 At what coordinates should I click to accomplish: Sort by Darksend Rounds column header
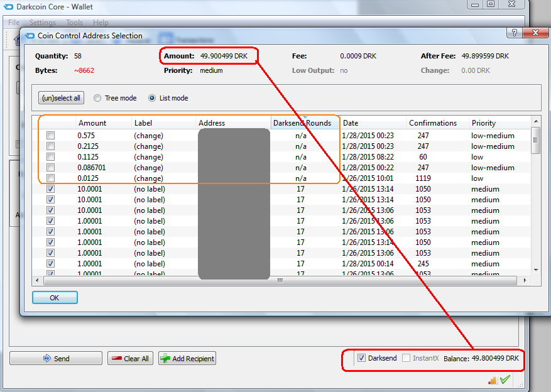(x=305, y=123)
